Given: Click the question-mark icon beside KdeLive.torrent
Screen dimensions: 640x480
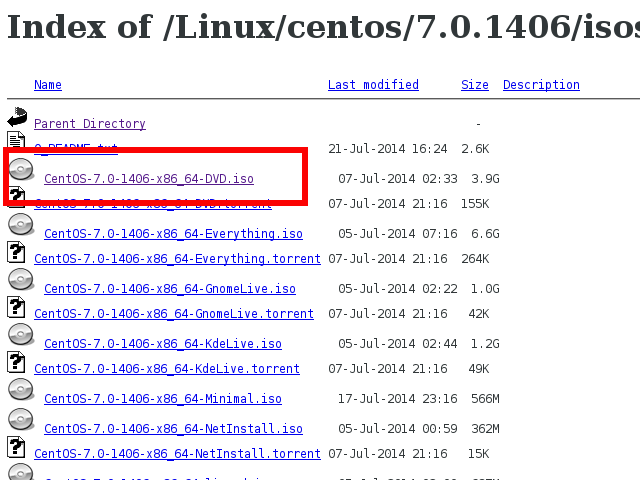Looking at the screenshot, I should (x=16, y=362).
